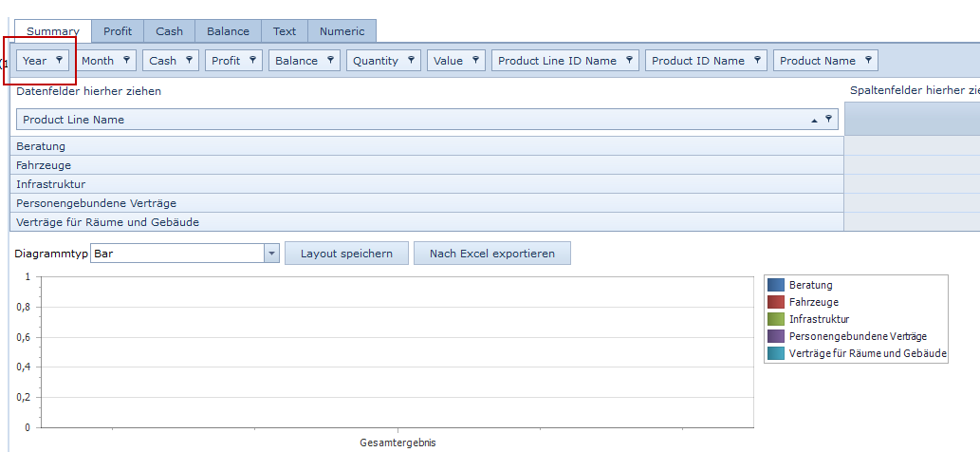980x452 pixels.
Task: Click the filter icon on Year field
Action: pyautogui.click(x=59, y=61)
